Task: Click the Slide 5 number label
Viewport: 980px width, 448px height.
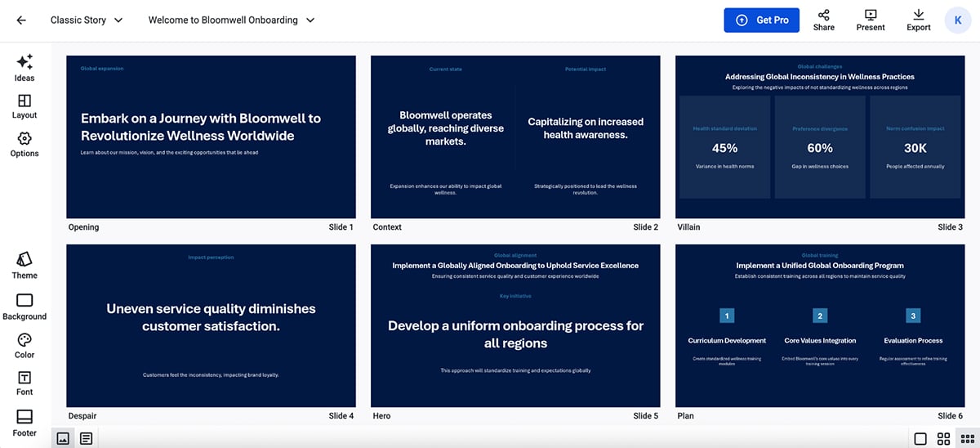Action: [645, 416]
